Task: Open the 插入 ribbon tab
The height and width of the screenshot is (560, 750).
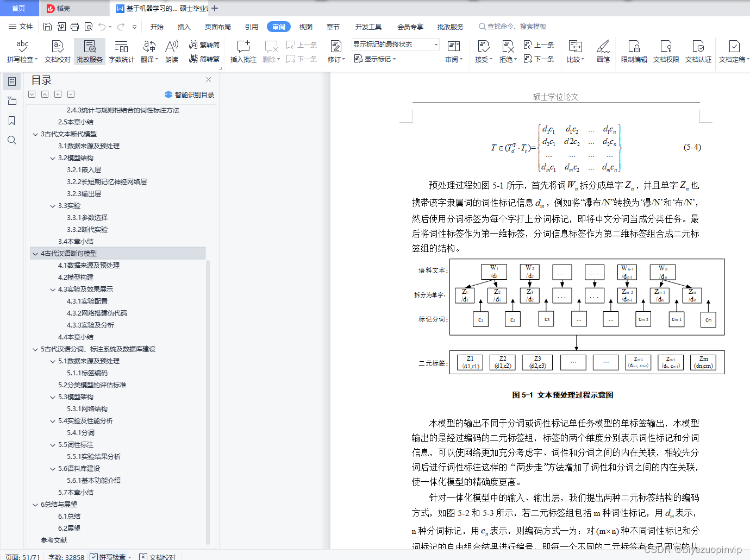Action: (x=184, y=27)
